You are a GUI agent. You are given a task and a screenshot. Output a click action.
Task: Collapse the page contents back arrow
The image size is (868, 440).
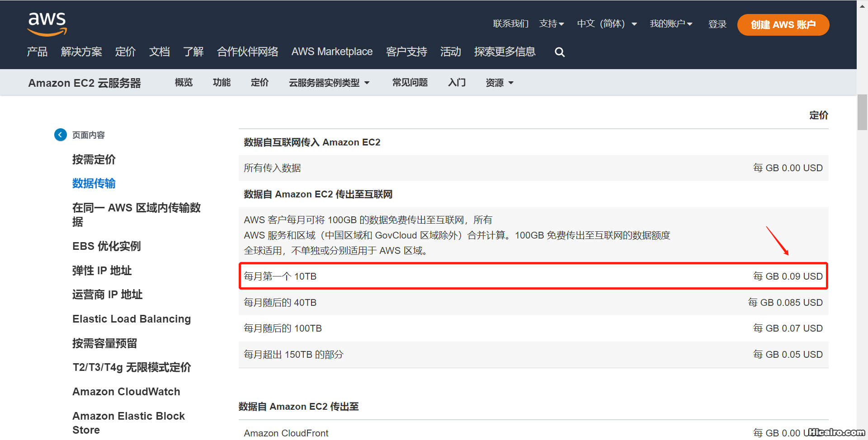(60, 135)
